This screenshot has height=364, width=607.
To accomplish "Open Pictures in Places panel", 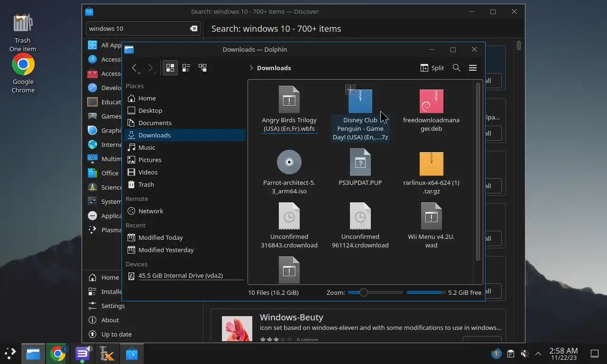I will (x=185, y=160).
